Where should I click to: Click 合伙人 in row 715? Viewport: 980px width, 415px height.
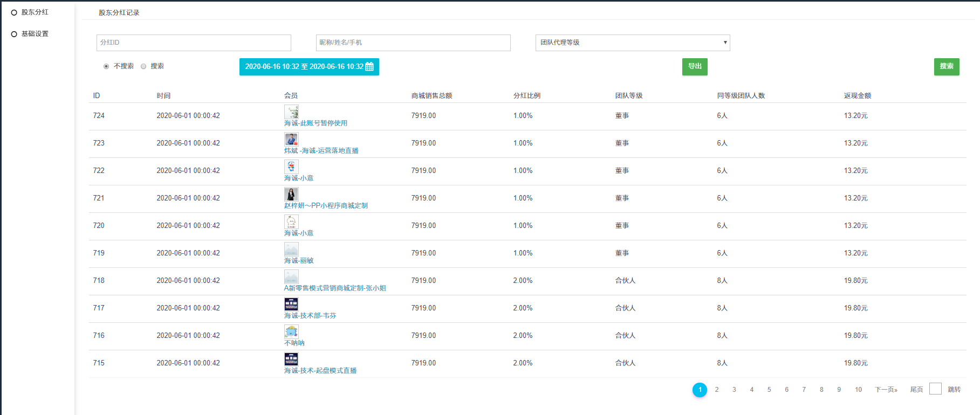coord(625,363)
